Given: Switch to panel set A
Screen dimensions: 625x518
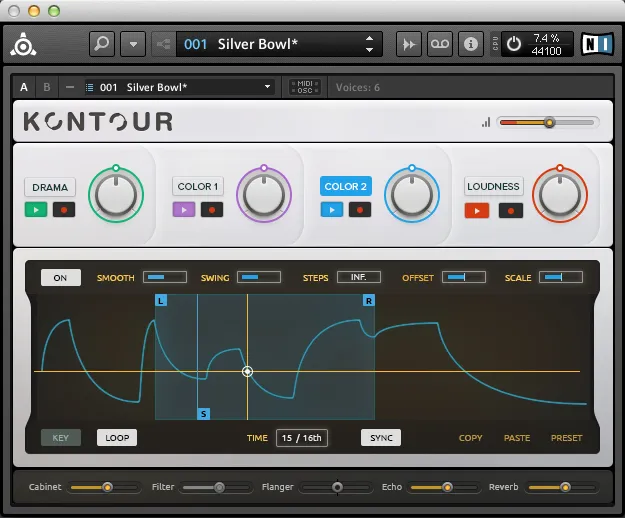Looking at the screenshot, I should tap(24, 87).
